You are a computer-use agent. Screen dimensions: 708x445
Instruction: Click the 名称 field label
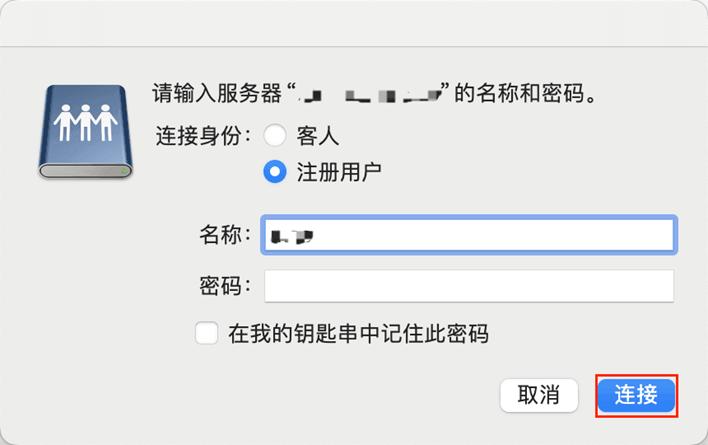225,236
